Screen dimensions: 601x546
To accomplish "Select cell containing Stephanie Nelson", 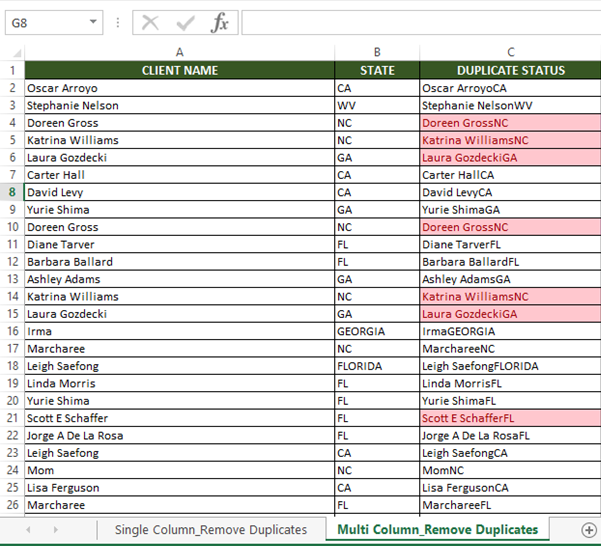I will tap(179, 105).
